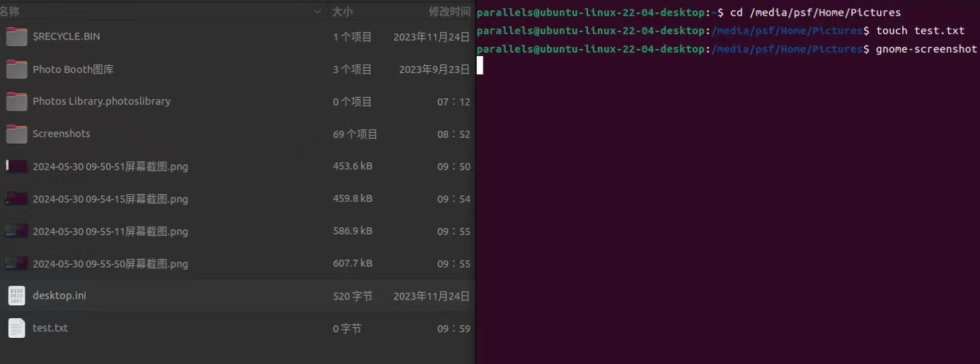Select the Photos Library.photoslibrary name text
The image size is (980, 364).
(x=101, y=101)
